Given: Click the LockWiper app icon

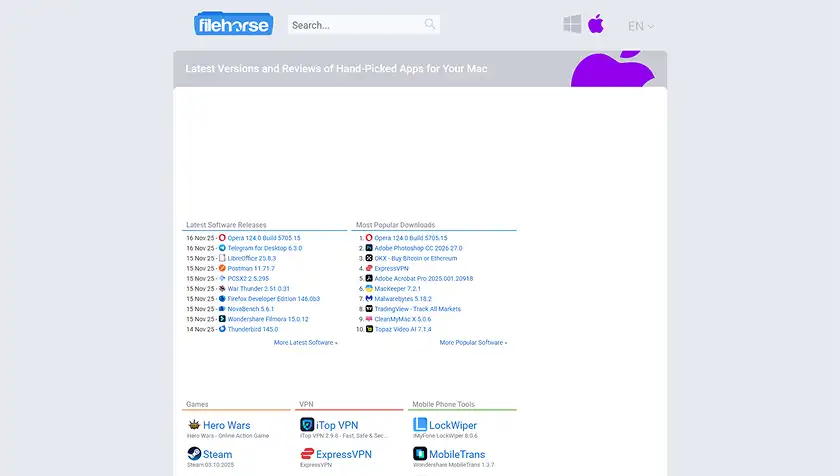Looking at the screenshot, I should [420, 425].
